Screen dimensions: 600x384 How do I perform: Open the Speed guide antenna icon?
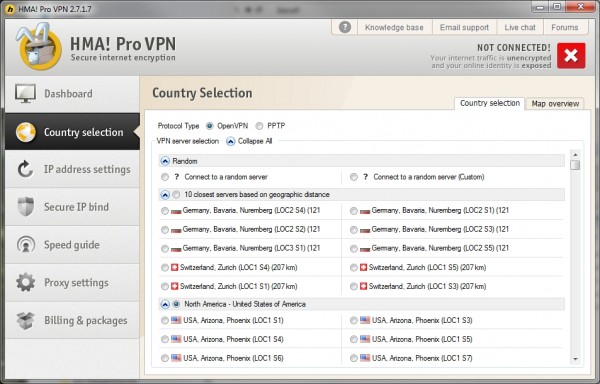tap(25, 244)
